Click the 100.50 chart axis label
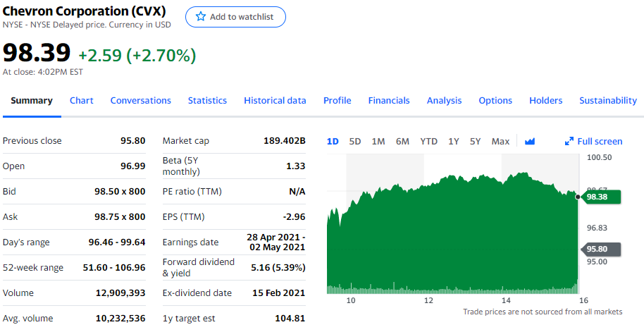This screenshot has height=332, width=644. point(599,157)
